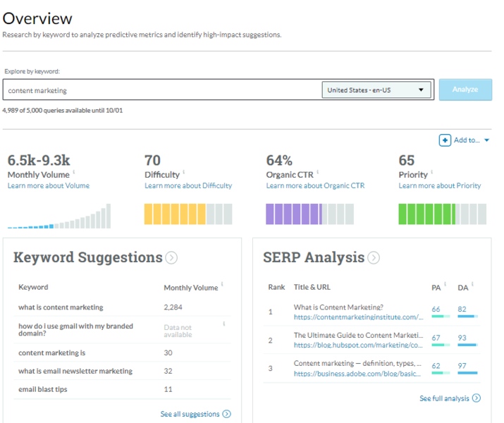Click info icon on Monthly Volume column header

(x=222, y=284)
